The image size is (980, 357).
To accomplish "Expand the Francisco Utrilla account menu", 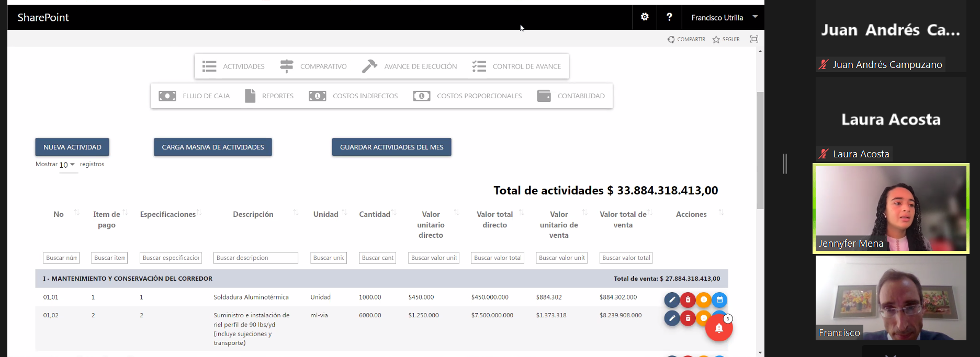I will click(x=724, y=17).
